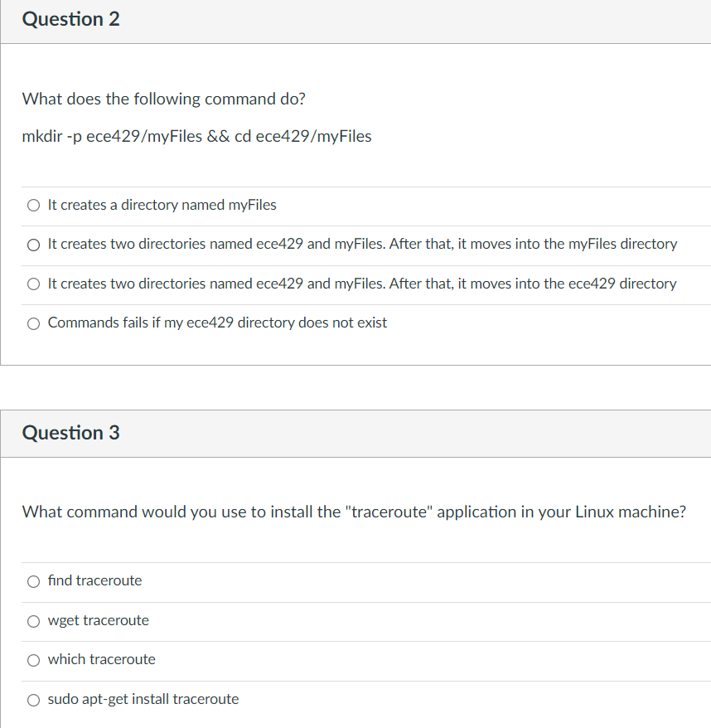
Task: Select the "find traceroute" answer option
Action: click(33, 581)
